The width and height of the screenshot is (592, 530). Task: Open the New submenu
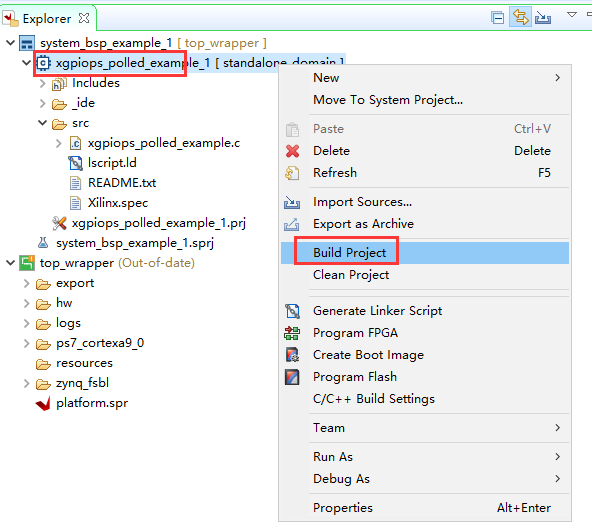pos(425,78)
